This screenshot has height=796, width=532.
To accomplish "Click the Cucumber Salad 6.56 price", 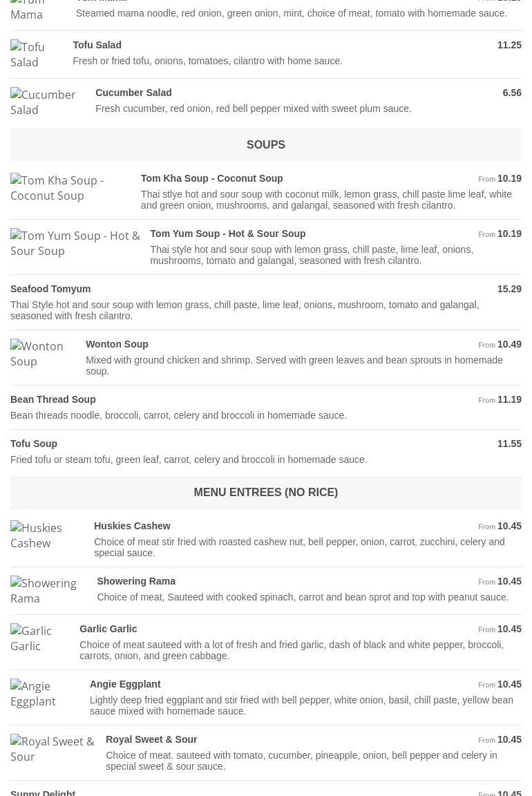I will (512, 93).
